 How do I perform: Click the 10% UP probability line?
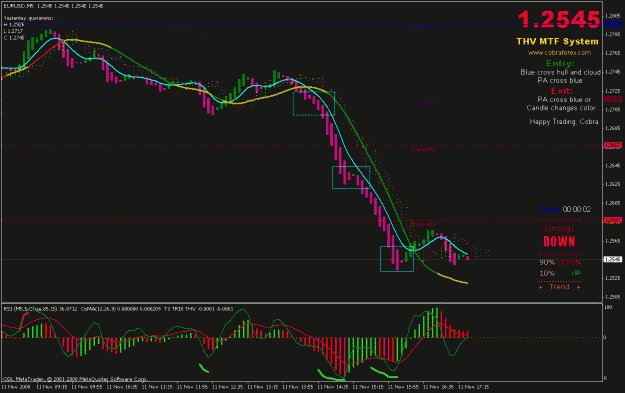tap(560, 273)
